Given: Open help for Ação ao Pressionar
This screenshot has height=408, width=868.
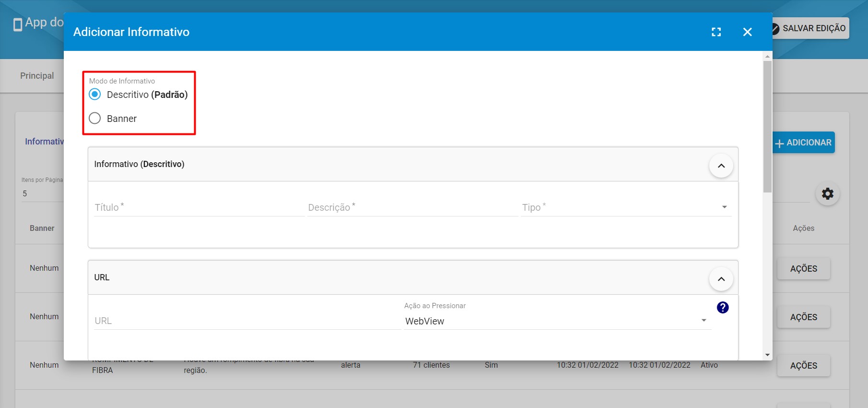Looking at the screenshot, I should pyautogui.click(x=723, y=308).
